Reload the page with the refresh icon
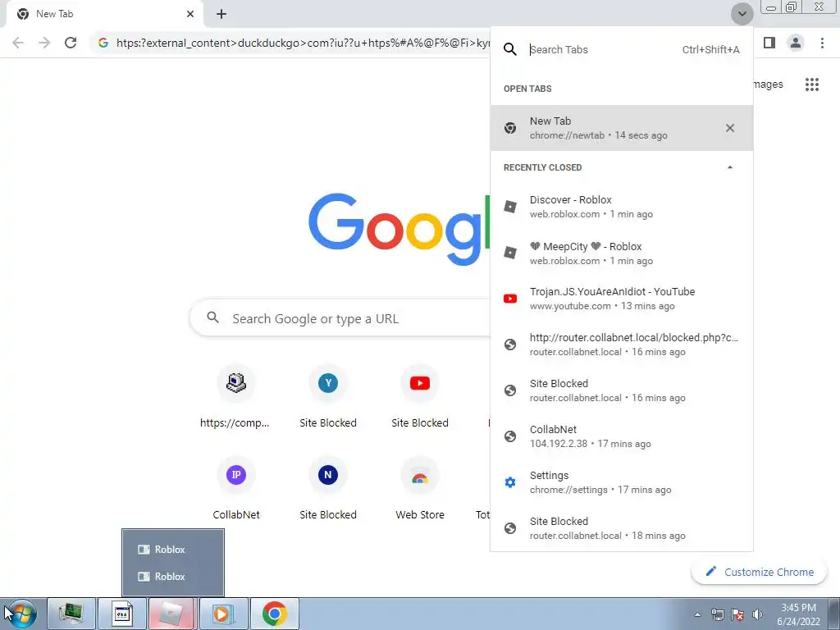840x630 pixels. pyautogui.click(x=71, y=43)
